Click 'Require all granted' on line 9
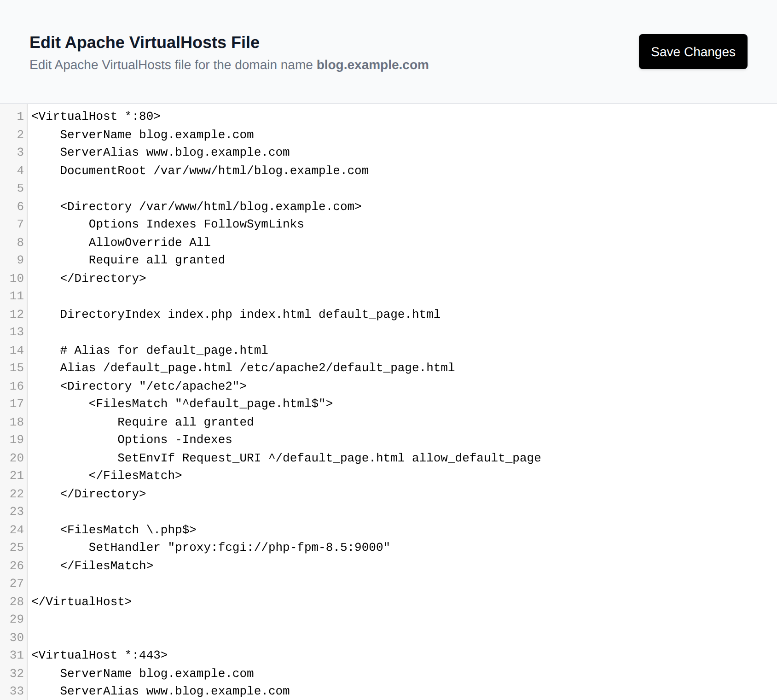Screen dimensions: 777x700 [157, 260]
